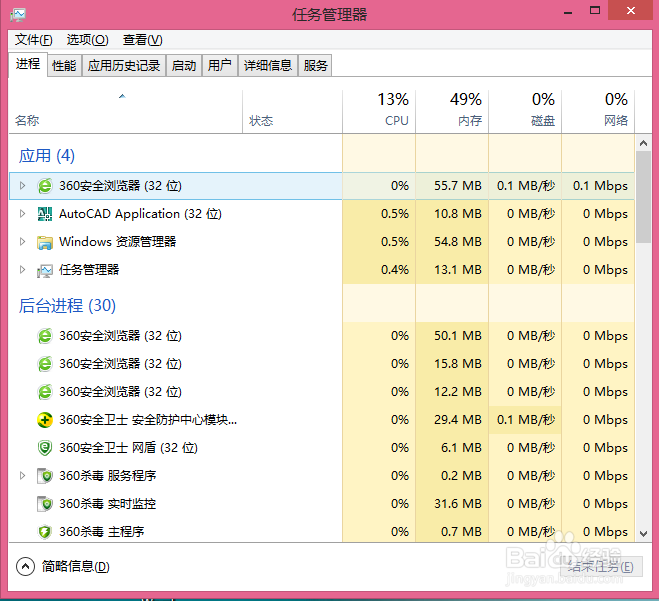The height and width of the screenshot is (601, 659).
Task: Click the 0.2 MB memory value
Action: pyautogui.click(x=461, y=476)
